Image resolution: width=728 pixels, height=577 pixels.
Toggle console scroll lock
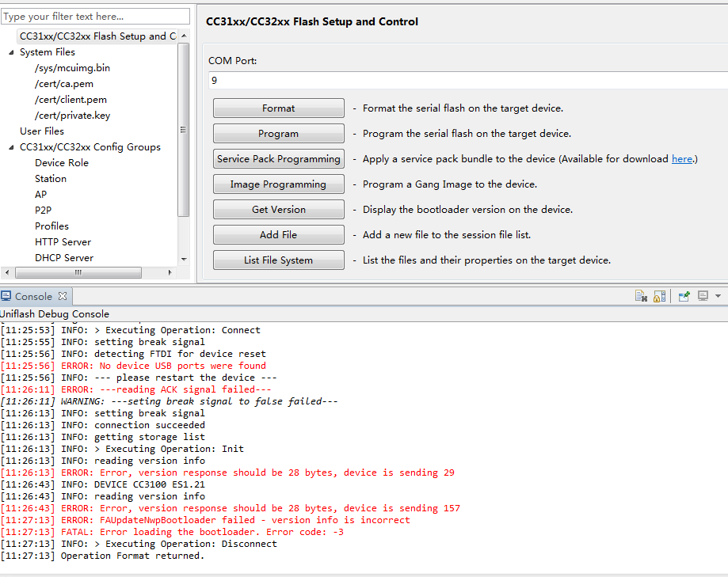[659, 296]
